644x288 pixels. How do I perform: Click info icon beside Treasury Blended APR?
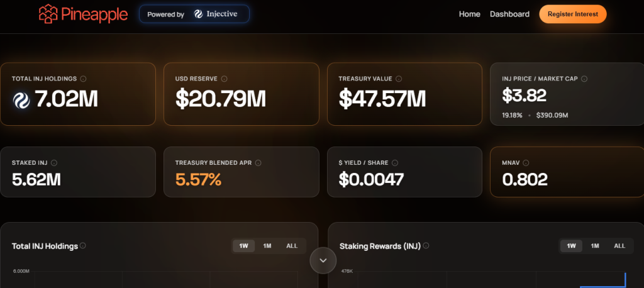point(258,162)
